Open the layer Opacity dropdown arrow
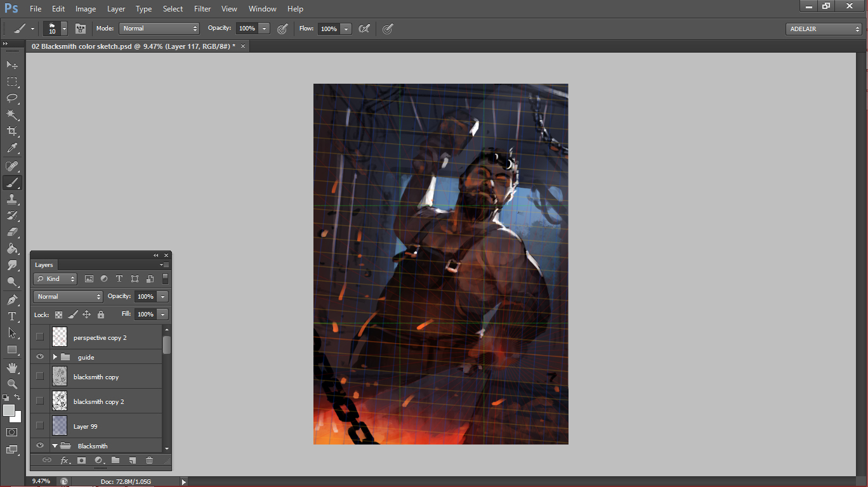Image resolution: width=868 pixels, height=487 pixels. point(163,296)
